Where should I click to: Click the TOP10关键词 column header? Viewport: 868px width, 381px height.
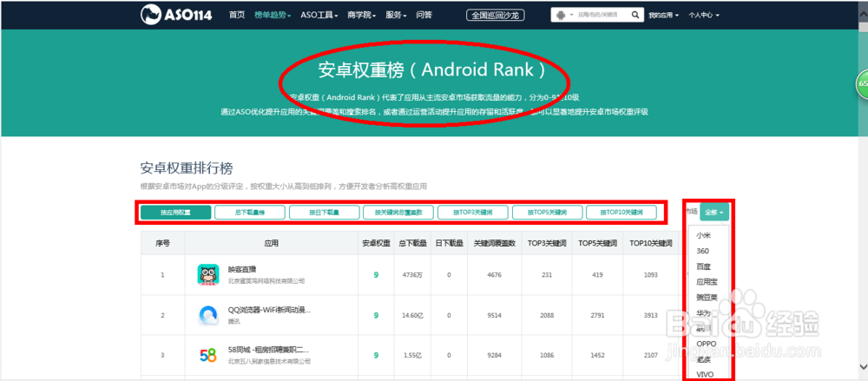(650, 243)
